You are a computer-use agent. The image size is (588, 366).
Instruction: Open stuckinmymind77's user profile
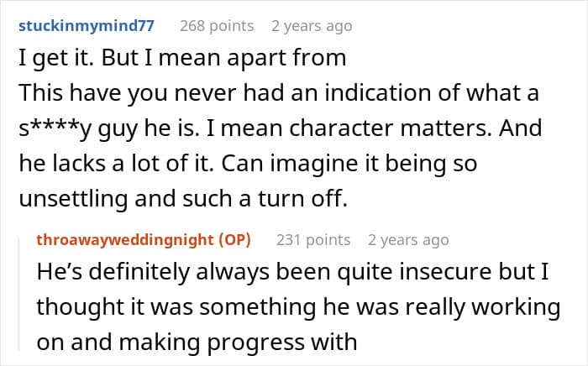(86, 26)
